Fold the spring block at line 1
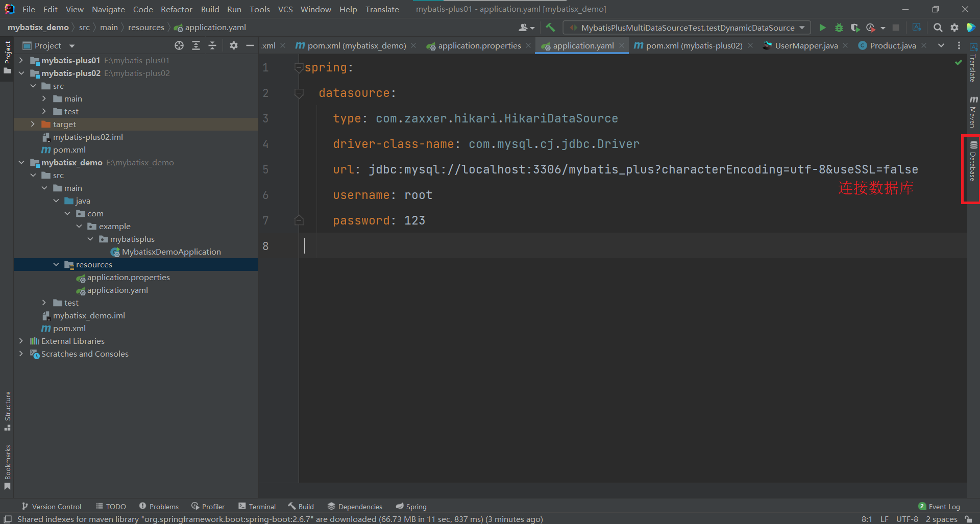Viewport: 980px width, 524px height. [299, 67]
